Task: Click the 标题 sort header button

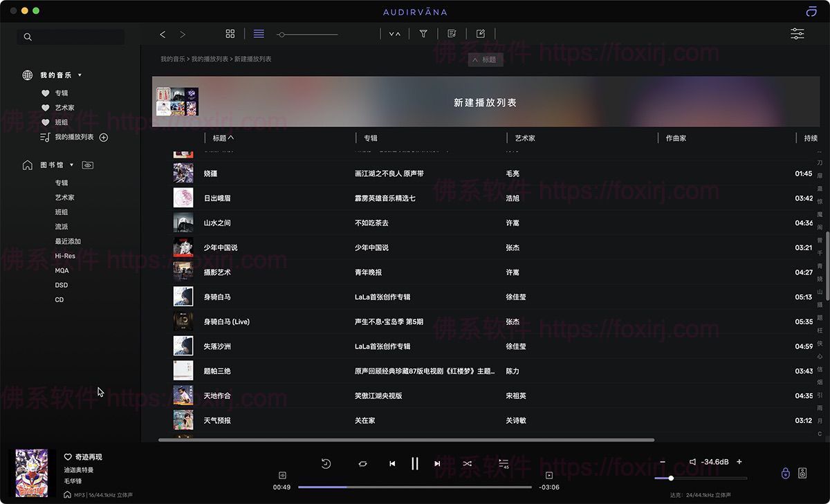Action: point(222,138)
